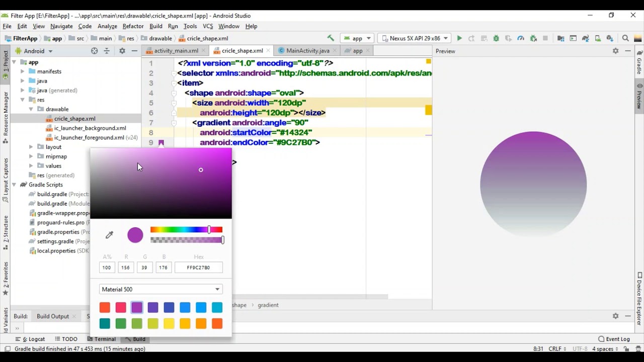
Task: Collapse the Gradle Scripts node
Action: pos(14,185)
